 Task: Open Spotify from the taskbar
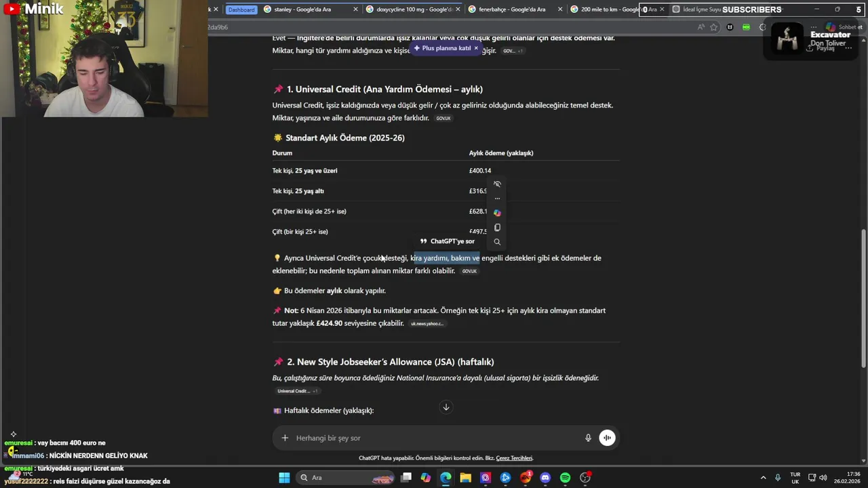[x=565, y=478]
